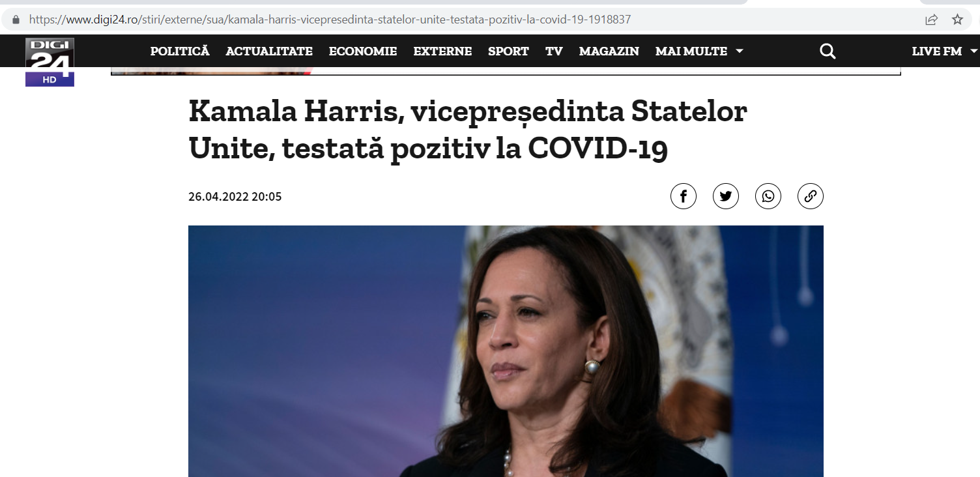The image size is (980, 477).
Task: Share article via WhatsApp
Action: pos(768,196)
